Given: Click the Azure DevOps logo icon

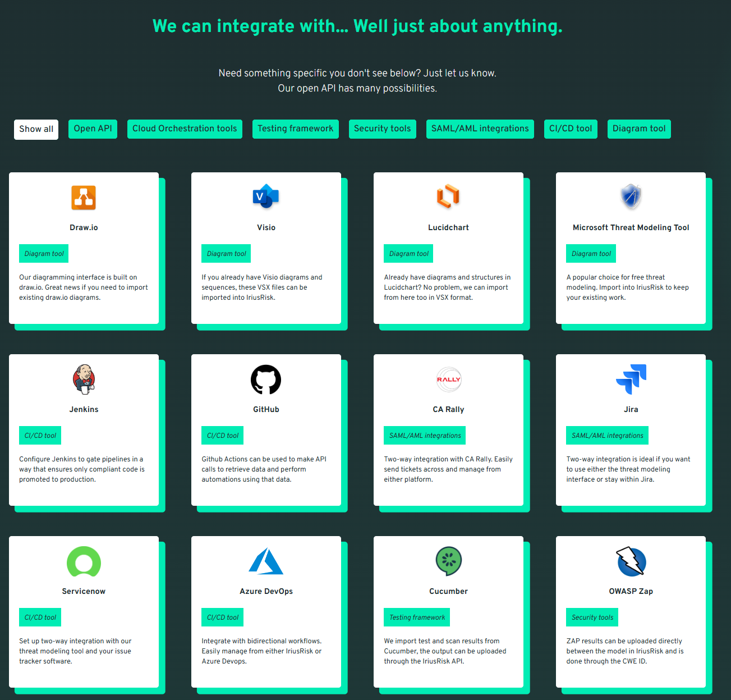Looking at the screenshot, I should point(266,561).
